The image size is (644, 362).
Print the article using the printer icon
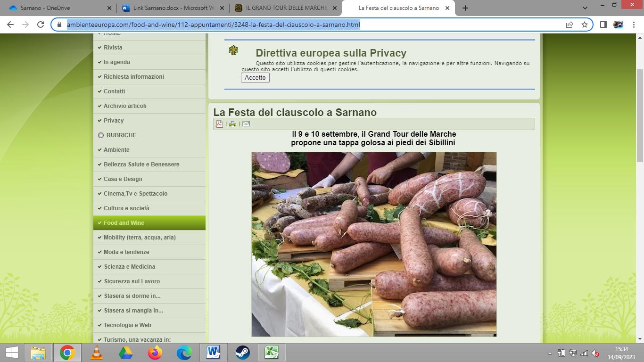[x=232, y=124]
